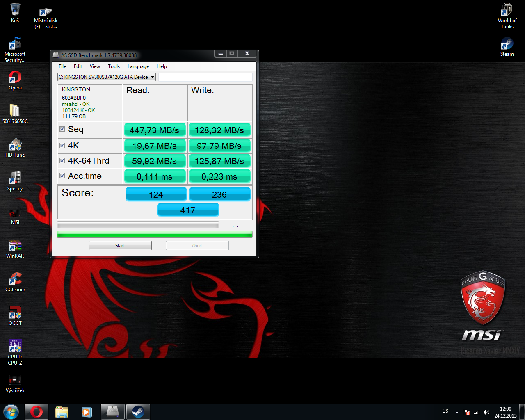Image resolution: width=525 pixels, height=420 pixels.
Task: Open the Edit menu
Action: (x=78, y=66)
